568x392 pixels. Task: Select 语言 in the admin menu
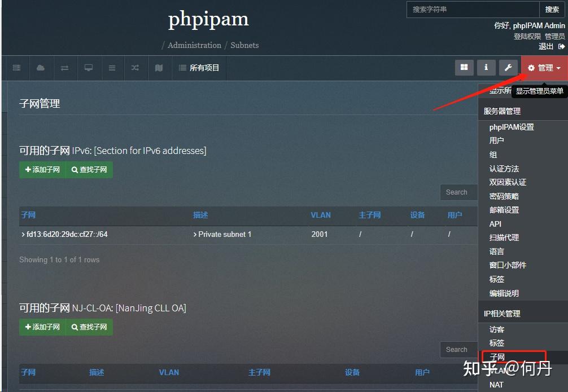click(497, 251)
